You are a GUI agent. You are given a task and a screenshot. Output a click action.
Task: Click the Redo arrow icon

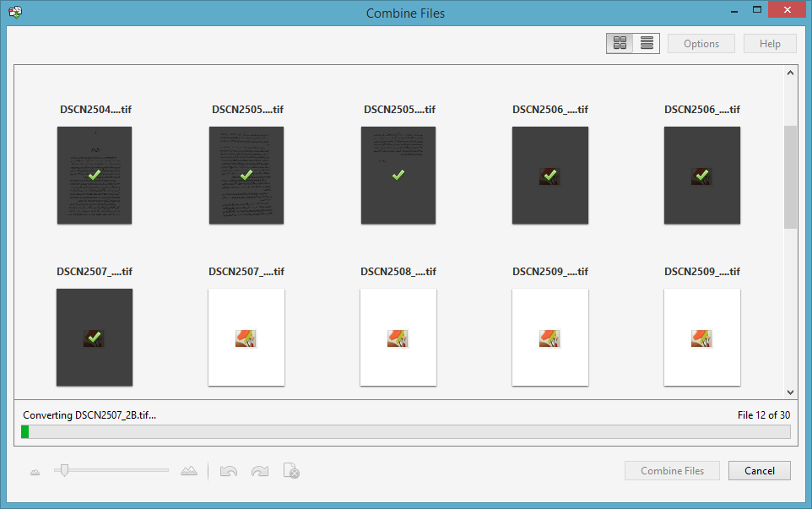click(260, 470)
